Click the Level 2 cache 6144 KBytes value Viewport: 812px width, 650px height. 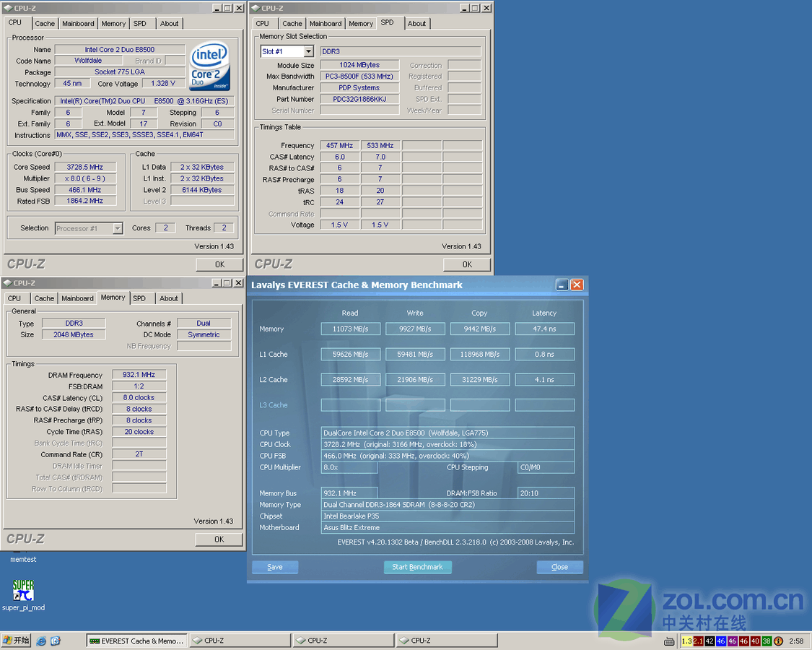point(202,190)
